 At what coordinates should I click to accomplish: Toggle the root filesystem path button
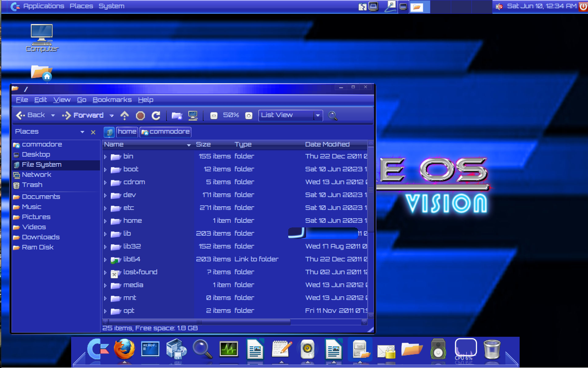[x=109, y=132]
